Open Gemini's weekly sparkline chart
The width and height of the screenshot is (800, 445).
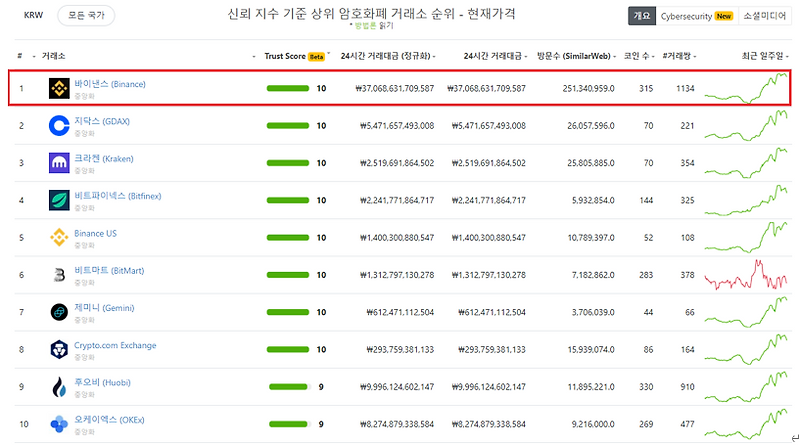click(746, 312)
